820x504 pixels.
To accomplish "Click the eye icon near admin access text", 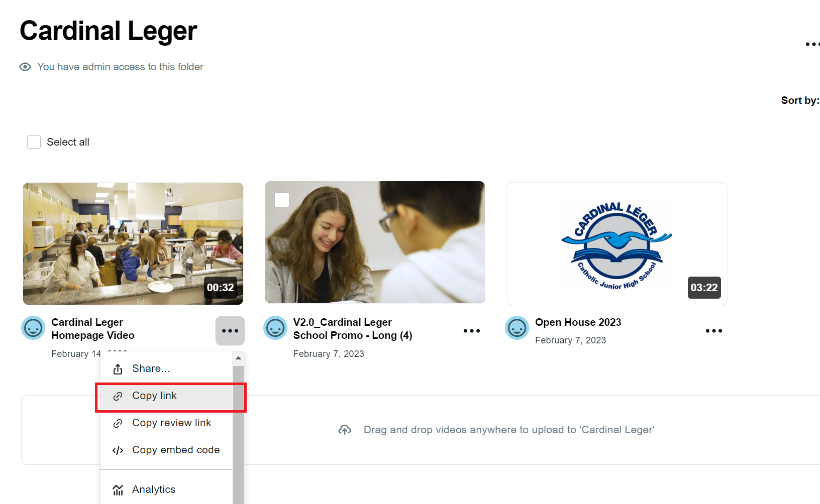I will tap(25, 67).
